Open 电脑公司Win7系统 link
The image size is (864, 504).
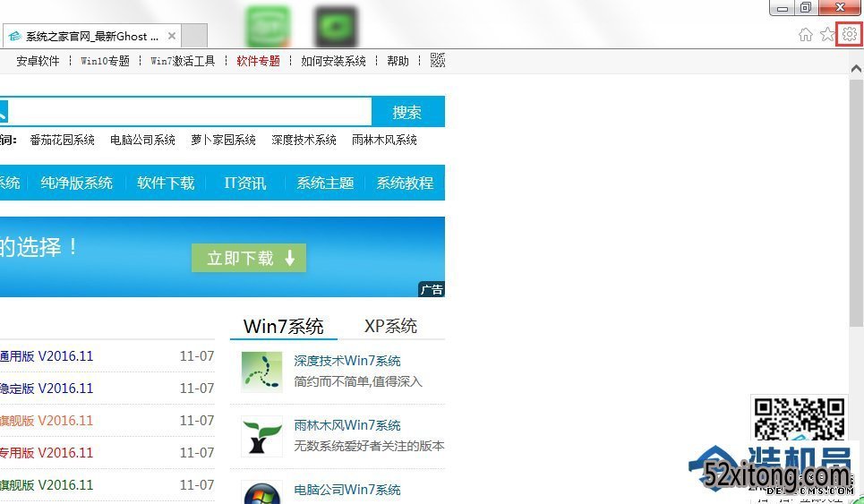(x=347, y=490)
